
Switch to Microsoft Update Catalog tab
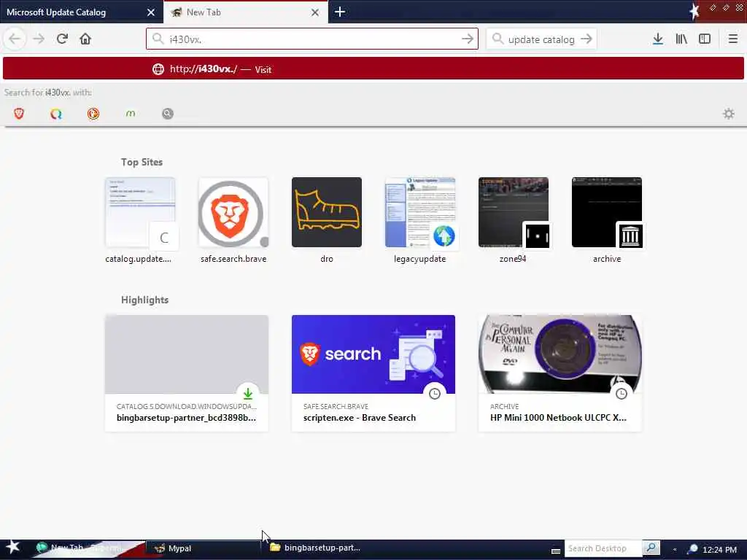coord(82,12)
